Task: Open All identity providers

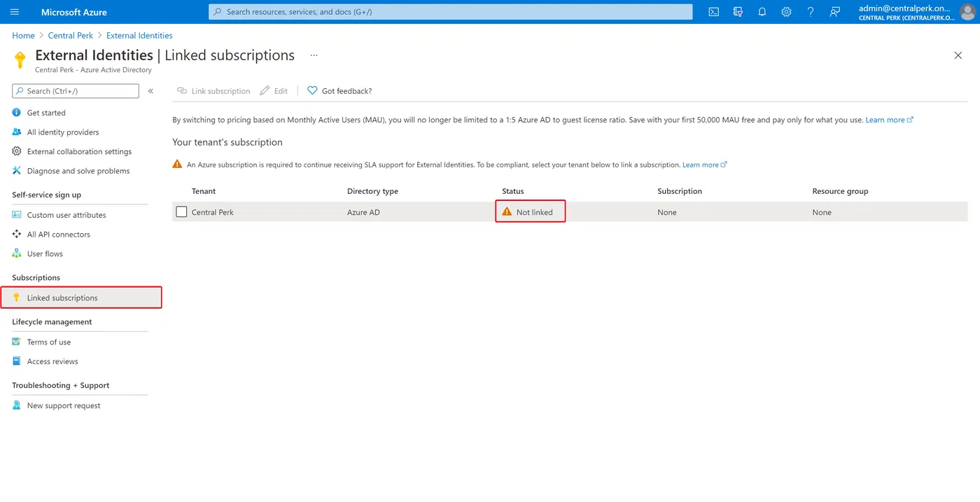Action: [63, 132]
